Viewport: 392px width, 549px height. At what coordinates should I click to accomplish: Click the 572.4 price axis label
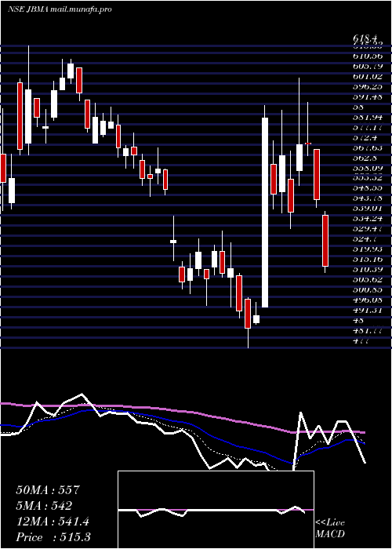click(366, 137)
